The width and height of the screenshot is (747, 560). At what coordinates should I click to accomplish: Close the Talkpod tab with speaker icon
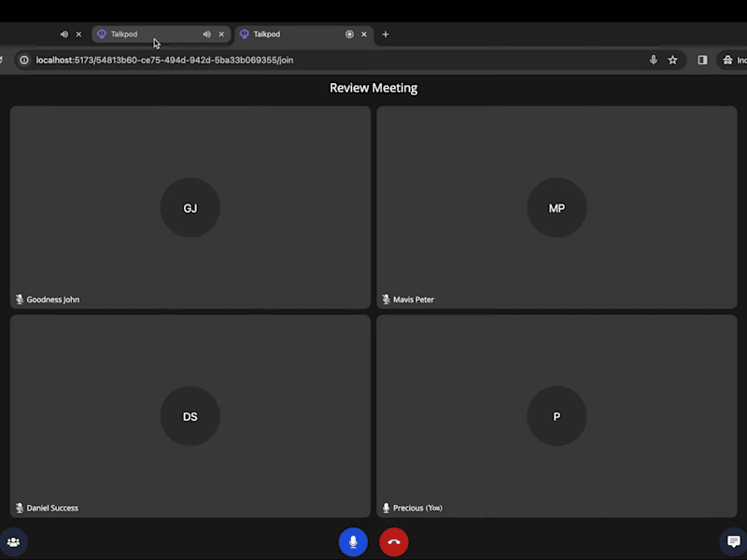[221, 35]
